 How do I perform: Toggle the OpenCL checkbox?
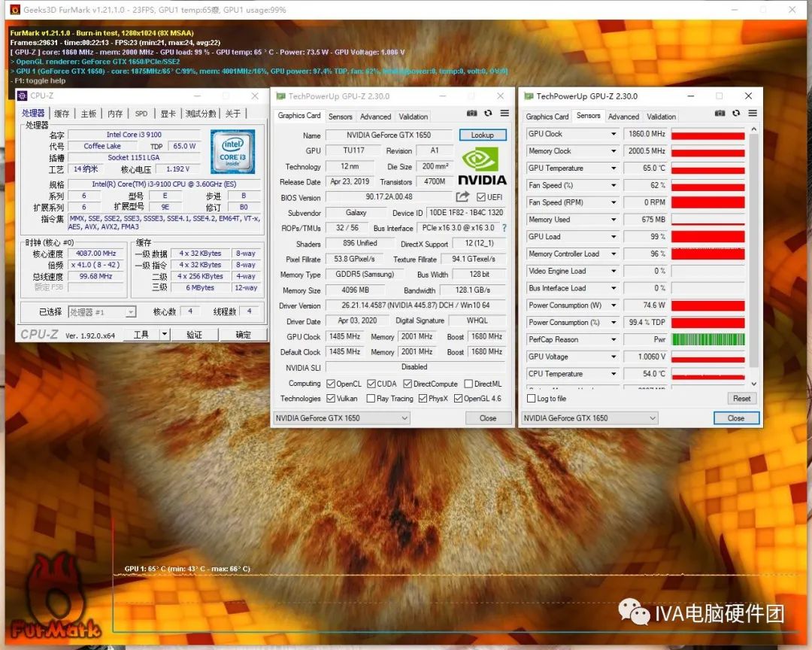tap(331, 384)
